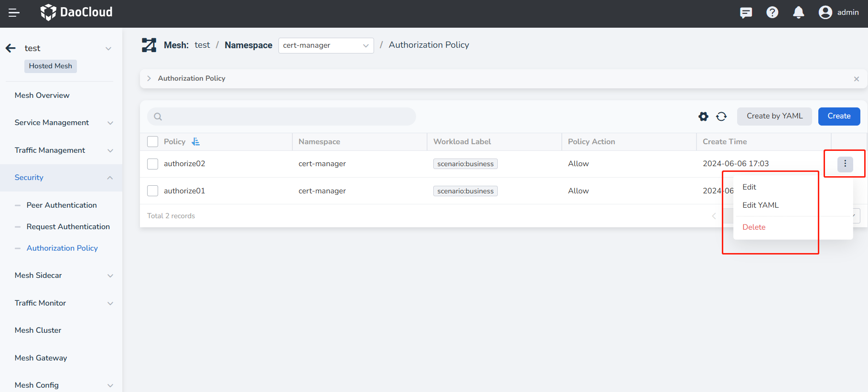
Task: Click the Create by YAML button
Action: coord(774,117)
